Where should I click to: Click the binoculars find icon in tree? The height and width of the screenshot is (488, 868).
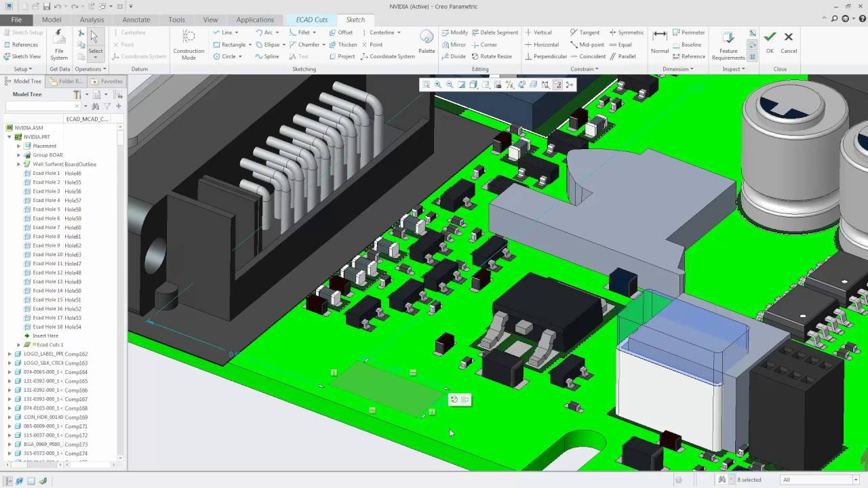click(x=96, y=106)
